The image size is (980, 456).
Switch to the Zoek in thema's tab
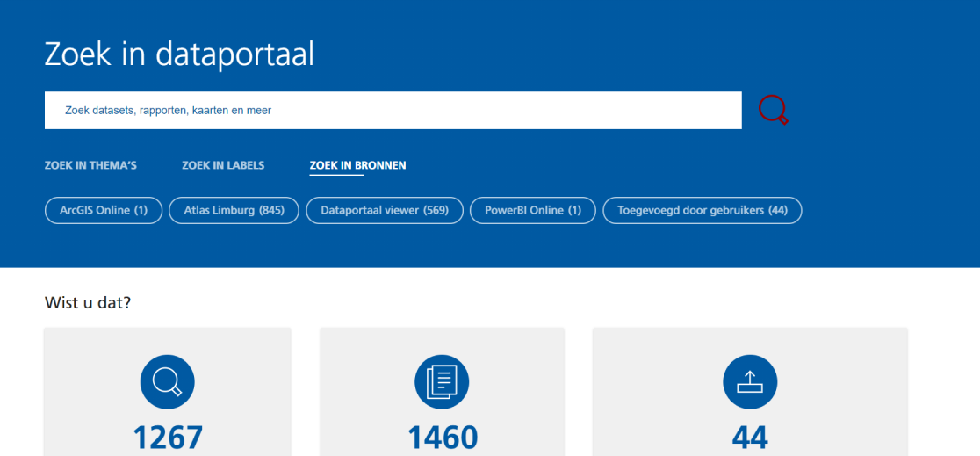(90, 165)
